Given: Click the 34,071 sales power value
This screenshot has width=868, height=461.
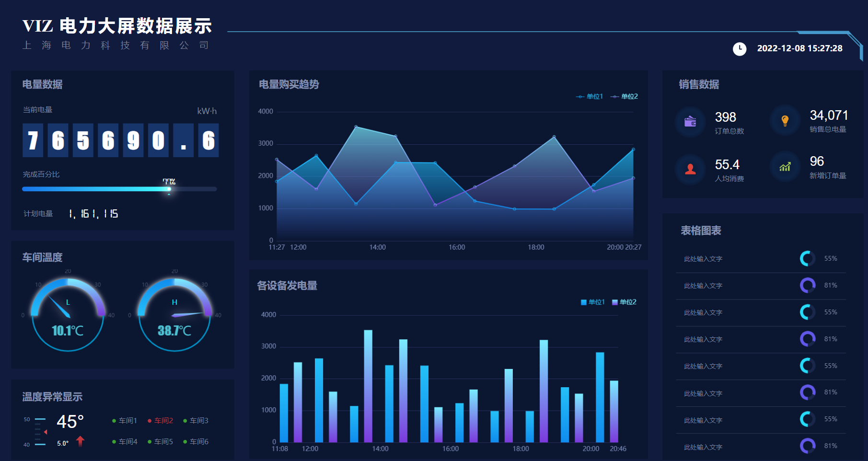Looking at the screenshot, I should pos(829,115).
